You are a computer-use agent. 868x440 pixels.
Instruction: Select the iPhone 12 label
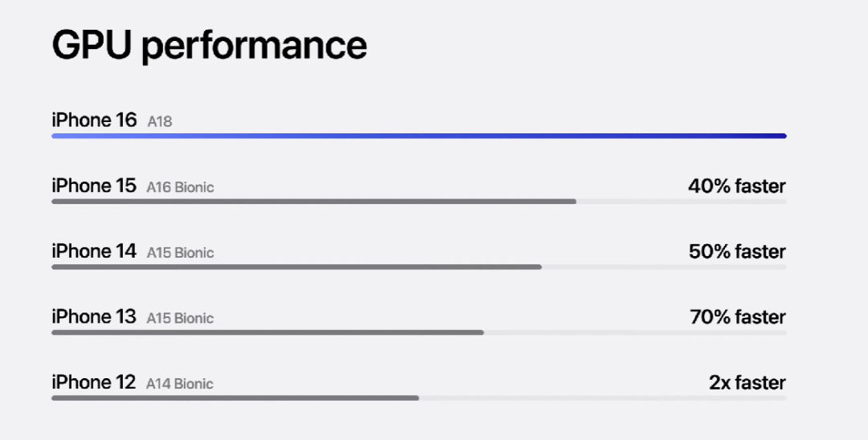click(93, 382)
